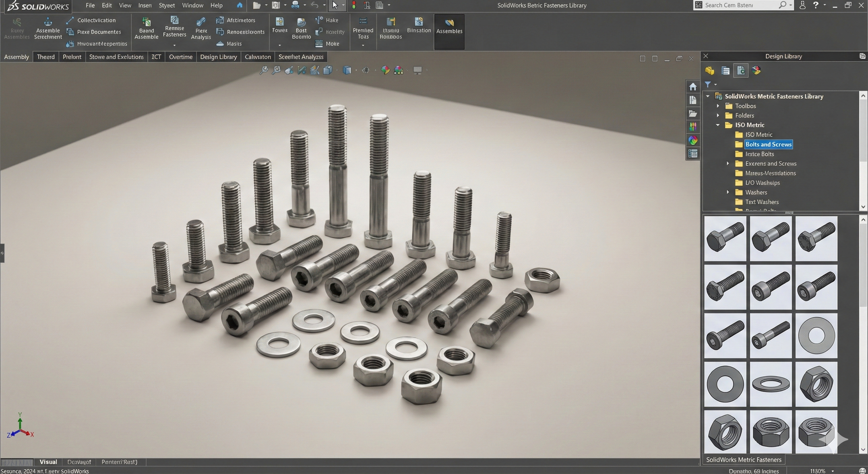Screen dimensions: 868x474
Task: Collapse the ISO Metric tree folder
Action: 718,125
